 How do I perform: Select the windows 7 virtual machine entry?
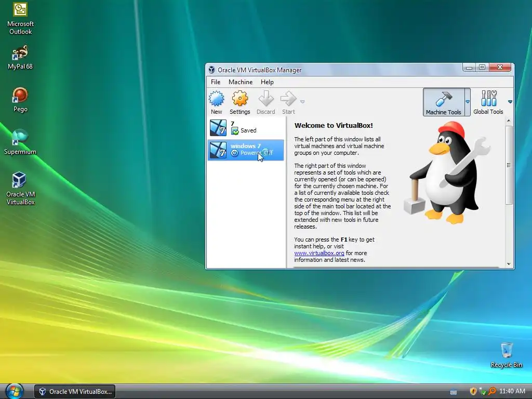[x=246, y=150]
